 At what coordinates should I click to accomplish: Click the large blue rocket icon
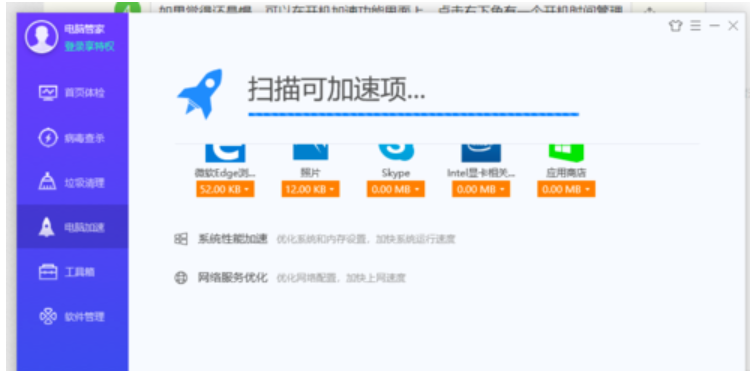coord(200,94)
